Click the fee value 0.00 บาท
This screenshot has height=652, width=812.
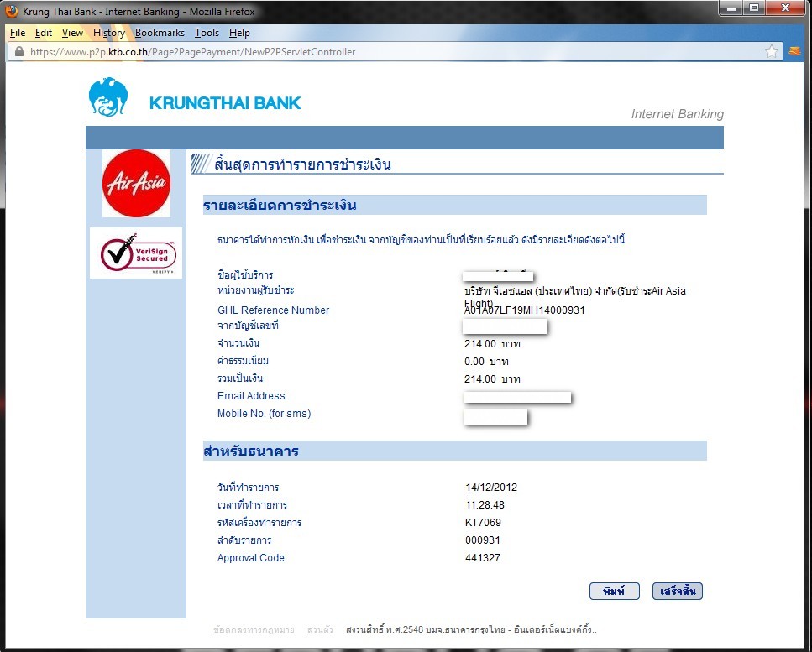486,361
